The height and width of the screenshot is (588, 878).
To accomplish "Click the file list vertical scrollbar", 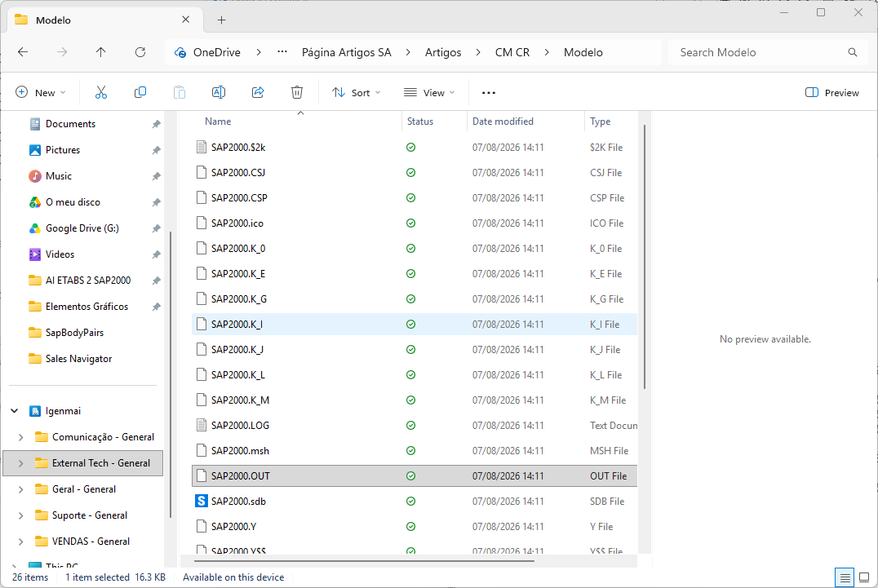I will pos(645,256).
